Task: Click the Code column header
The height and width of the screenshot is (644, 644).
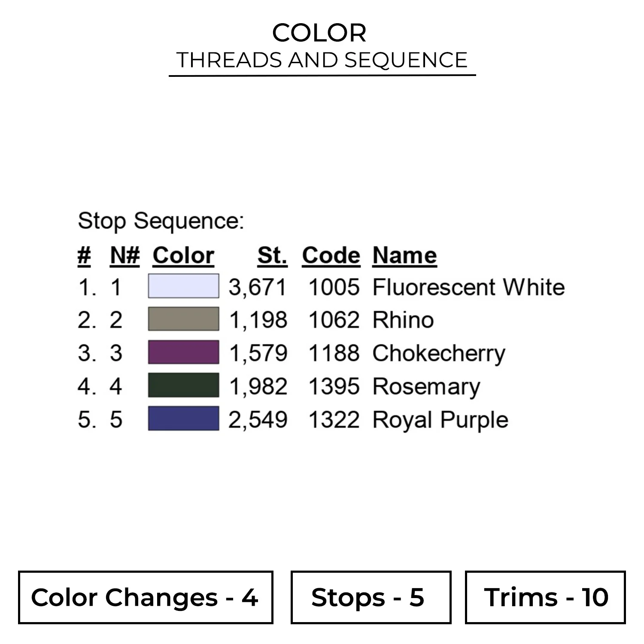Action: coord(331,255)
